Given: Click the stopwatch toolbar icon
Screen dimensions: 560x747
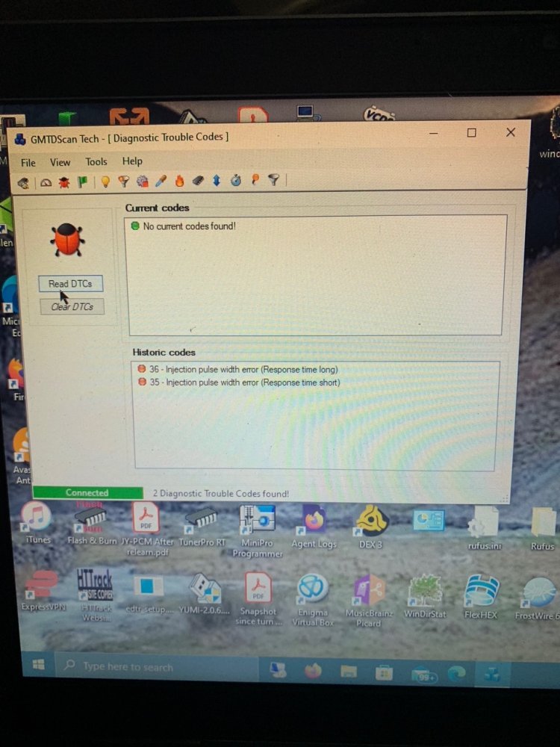Looking at the screenshot, I should 236,181.
